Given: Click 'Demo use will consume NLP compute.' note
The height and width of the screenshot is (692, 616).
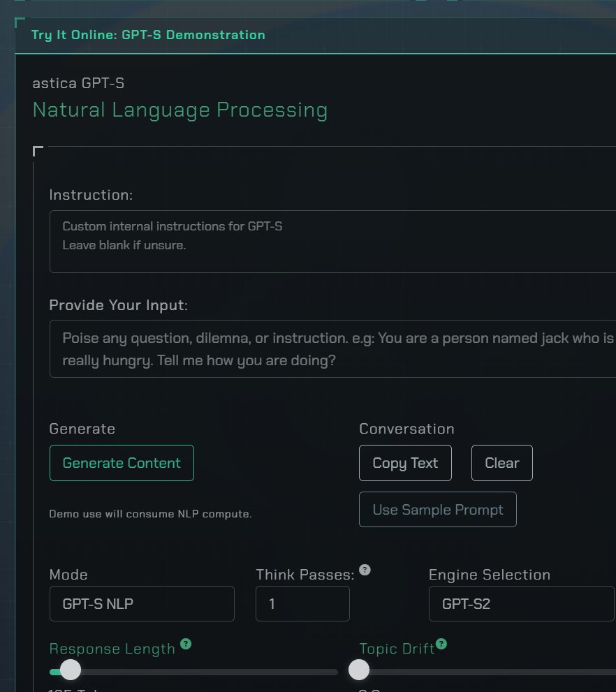Looking at the screenshot, I should coord(150,514).
